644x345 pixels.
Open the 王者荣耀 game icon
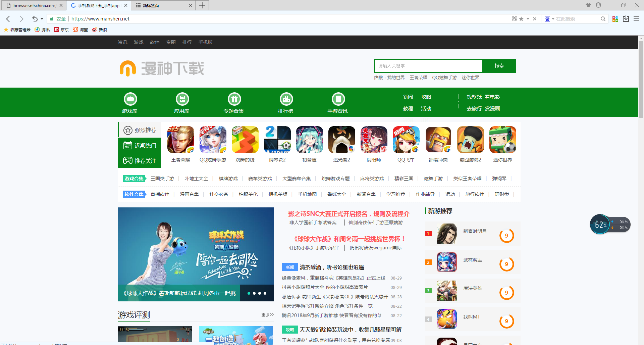(181, 140)
